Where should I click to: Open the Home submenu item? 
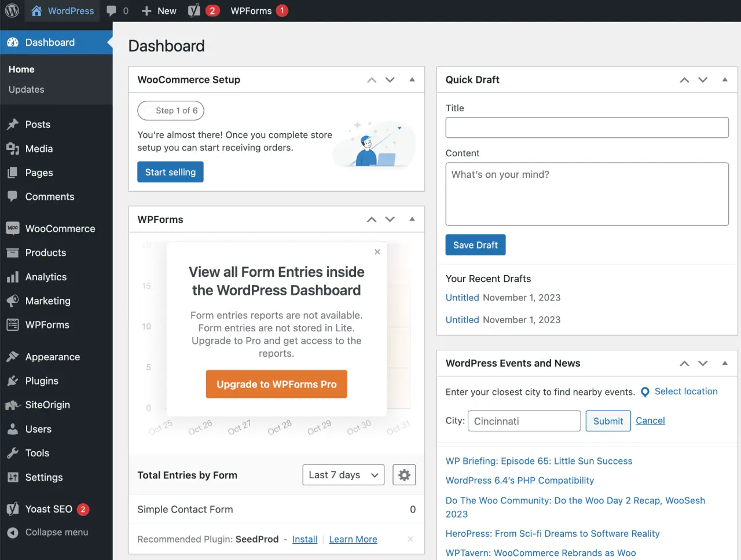tap(21, 69)
